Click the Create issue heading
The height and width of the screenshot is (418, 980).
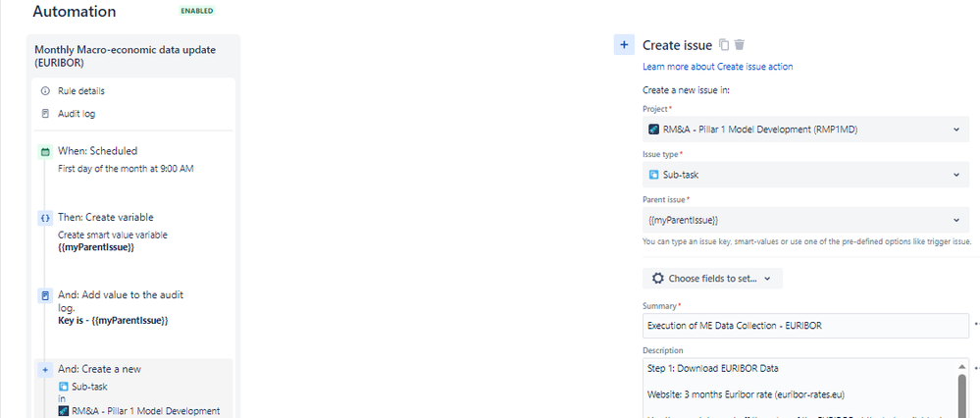[677, 45]
